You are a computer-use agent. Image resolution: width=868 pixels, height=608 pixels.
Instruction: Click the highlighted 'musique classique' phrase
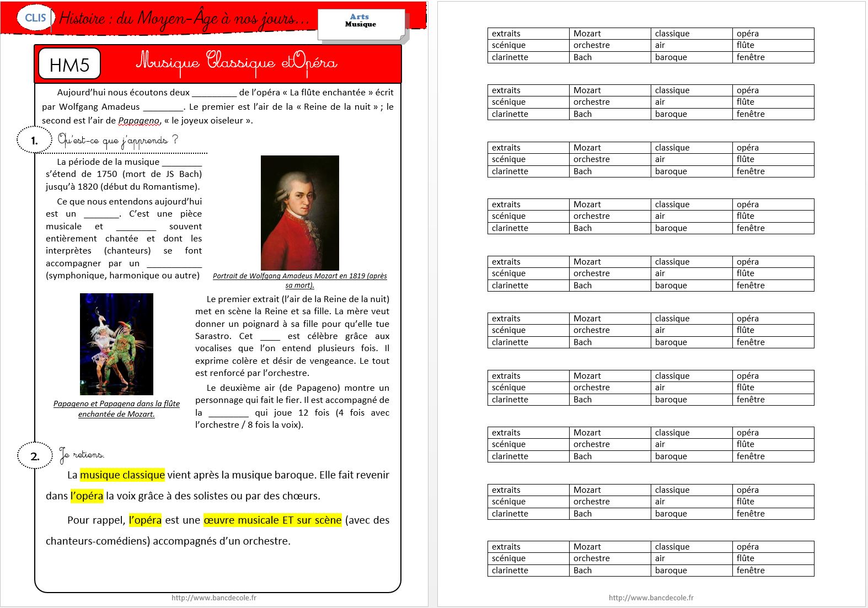[122, 475]
